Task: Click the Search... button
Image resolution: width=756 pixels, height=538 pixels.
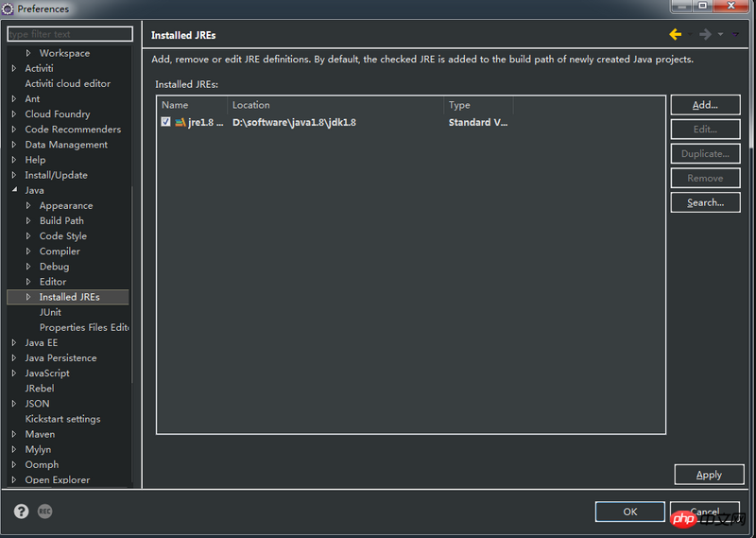Action: click(705, 202)
